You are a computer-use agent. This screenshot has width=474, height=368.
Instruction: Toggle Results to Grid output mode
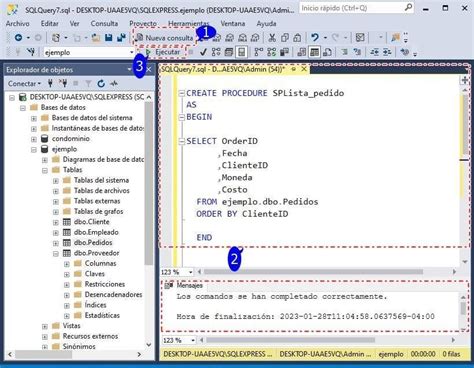pyautogui.click(x=314, y=52)
